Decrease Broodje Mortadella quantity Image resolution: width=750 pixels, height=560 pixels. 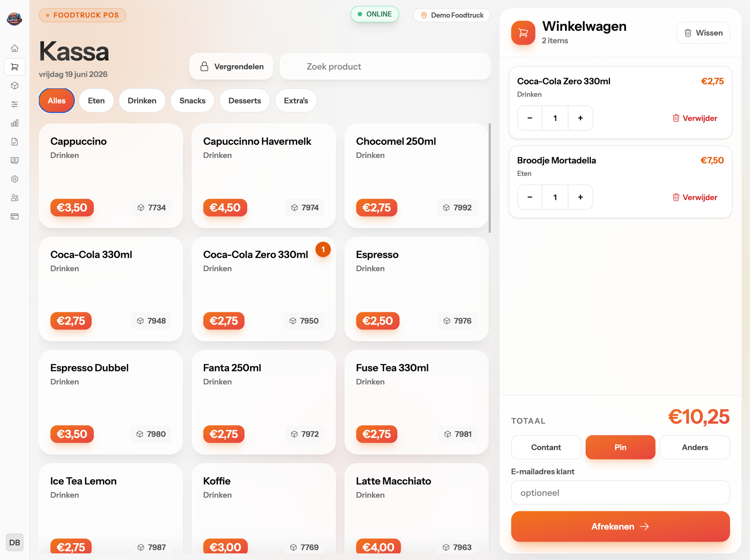coord(530,197)
